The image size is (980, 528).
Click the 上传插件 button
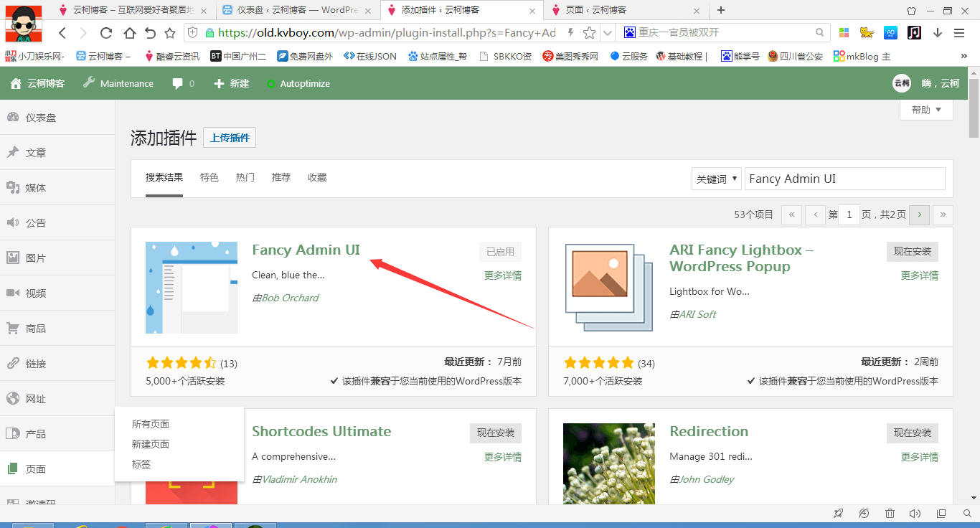[x=230, y=138]
